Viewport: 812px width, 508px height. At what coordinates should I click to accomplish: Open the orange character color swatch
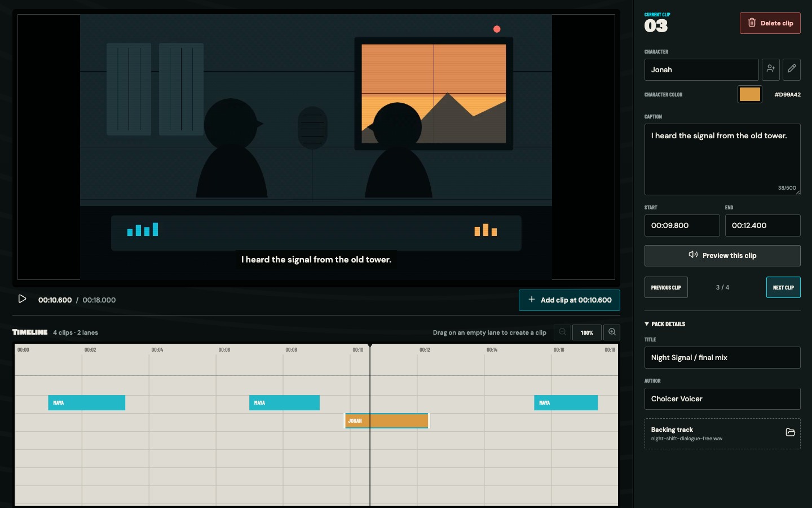click(750, 94)
